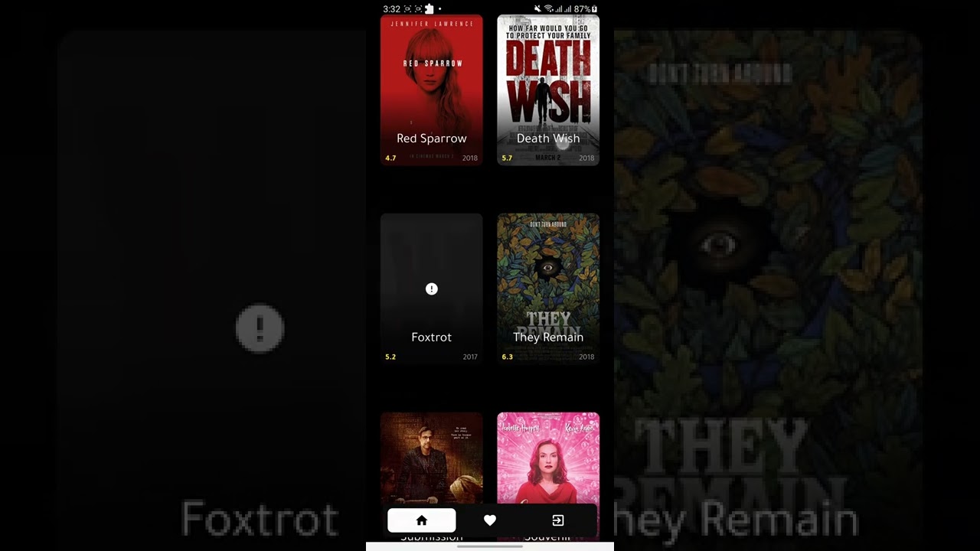Select the Death Wish title text
980x551 pixels.
coord(548,139)
